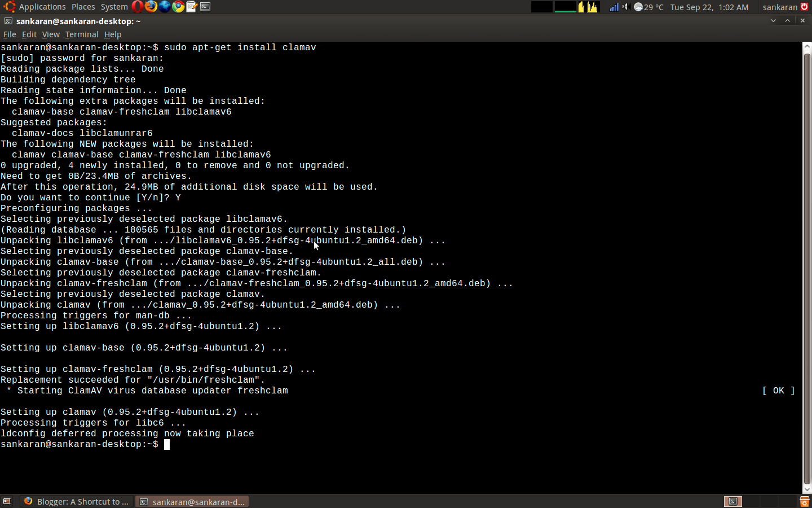
Task: Open the terminal's Edit menu
Action: click(29, 34)
